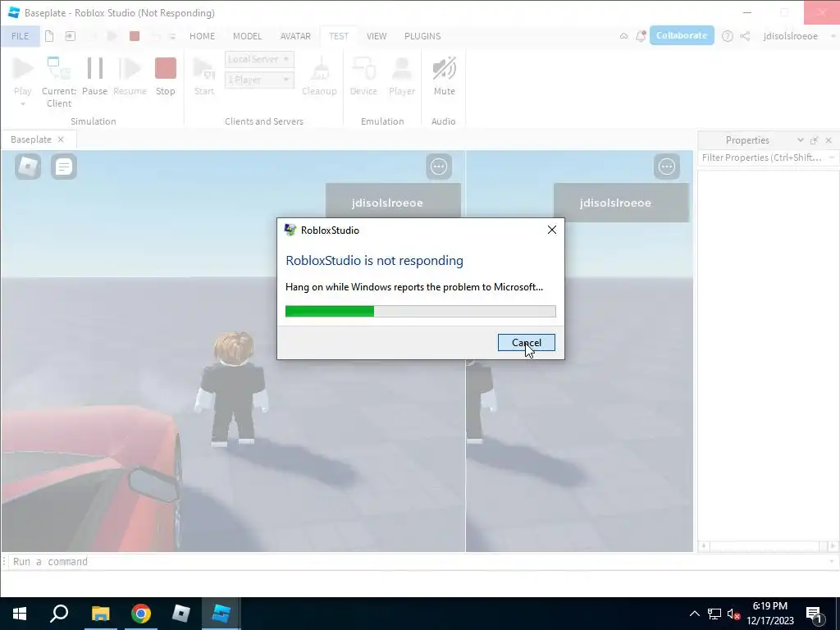Open the Windows Start menu
This screenshot has height=630, width=840.
click(x=20, y=614)
